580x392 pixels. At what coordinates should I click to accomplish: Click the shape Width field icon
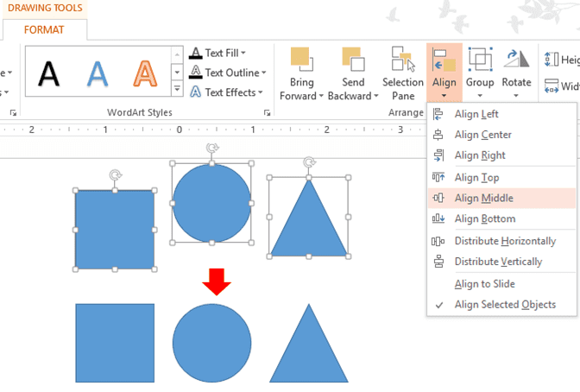coord(552,85)
